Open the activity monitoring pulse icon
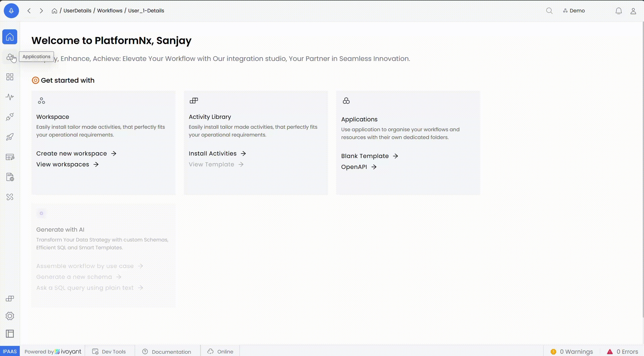The width and height of the screenshot is (644, 356). pos(10,97)
